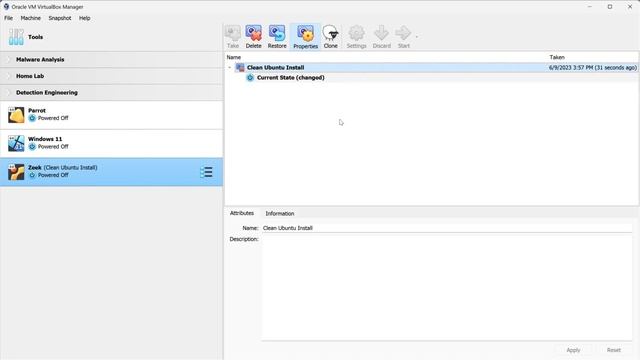Screen dimensions: 640x360
Task: Open the Settings toolbar icon
Action: tap(356, 37)
